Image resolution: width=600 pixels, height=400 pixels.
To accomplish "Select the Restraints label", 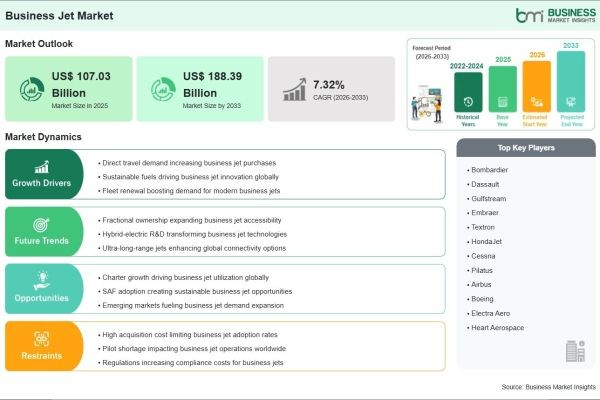I will [x=41, y=356].
